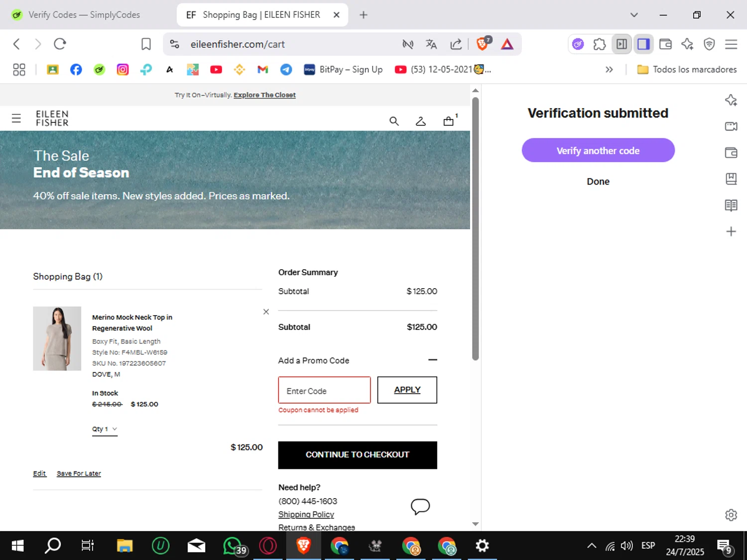Open WhatsApp from the taskbar
The width and height of the screenshot is (747, 560).
tap(234, 546)
